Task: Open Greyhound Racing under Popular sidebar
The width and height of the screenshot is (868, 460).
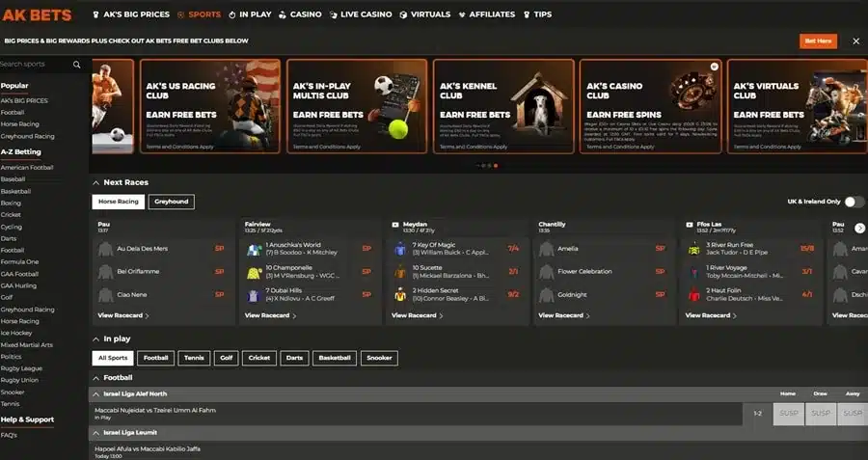Action: (28, 136)
